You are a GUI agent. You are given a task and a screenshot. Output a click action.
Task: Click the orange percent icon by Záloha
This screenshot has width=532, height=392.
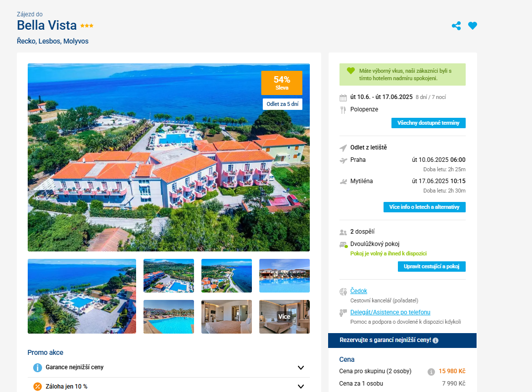click(37, 387)
